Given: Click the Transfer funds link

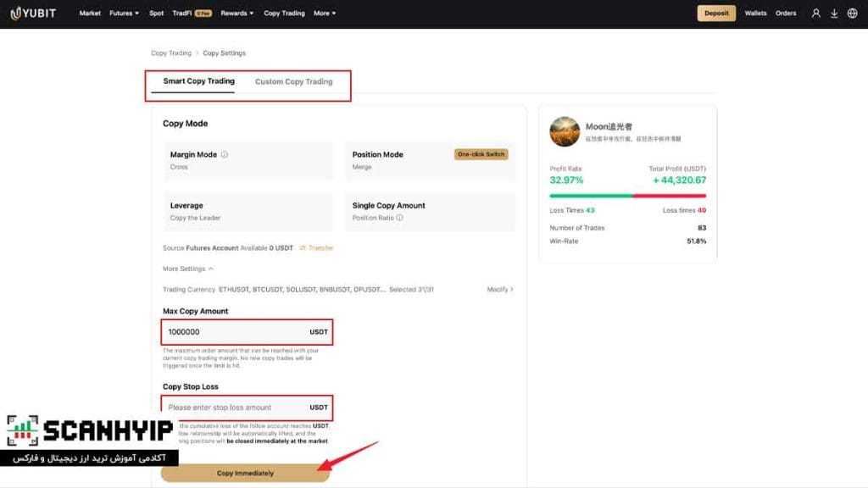Looking at the screenshot, I should 317,248.
